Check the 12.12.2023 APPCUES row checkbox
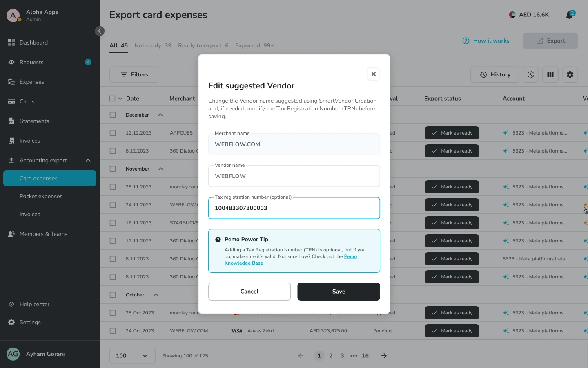This screenshot has height=368, width=588. (x=113, y=133)
